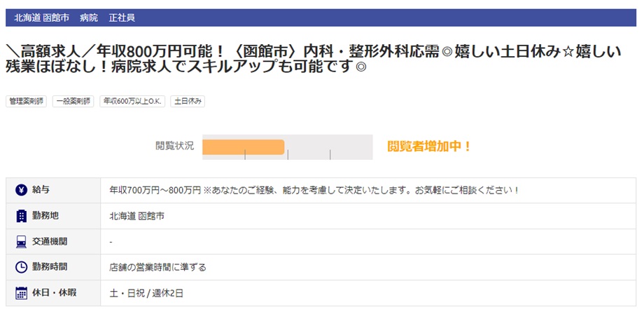Click the 勤務時間 row label
Viewport: 644px width, 312px height.
pos(50,267)
